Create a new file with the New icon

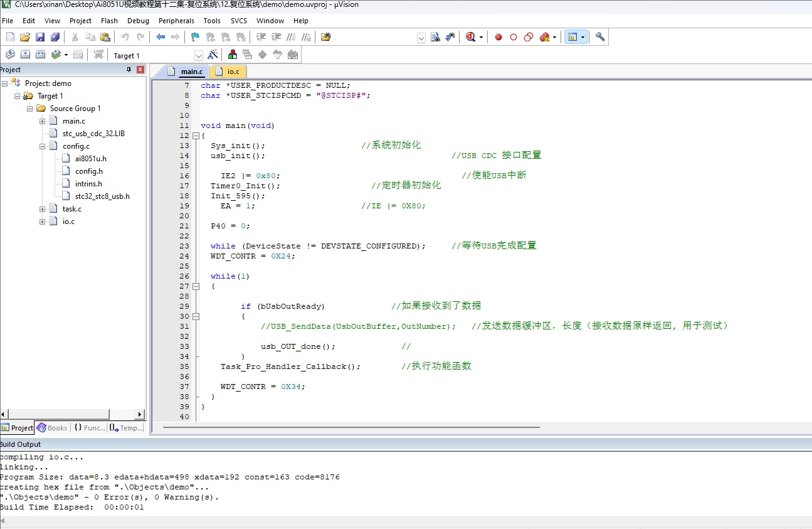pyautogui.click(x=10, y=37)
